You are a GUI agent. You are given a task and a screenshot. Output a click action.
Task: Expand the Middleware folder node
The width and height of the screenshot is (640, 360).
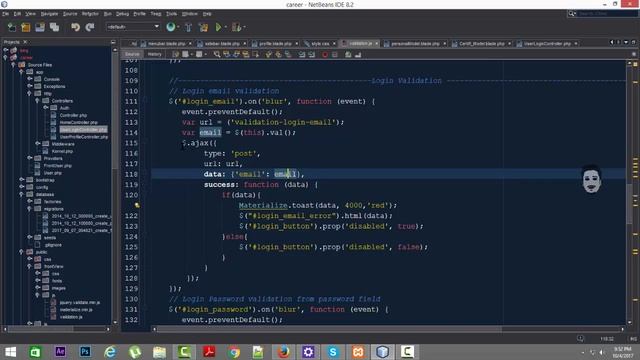pos(38,144)
